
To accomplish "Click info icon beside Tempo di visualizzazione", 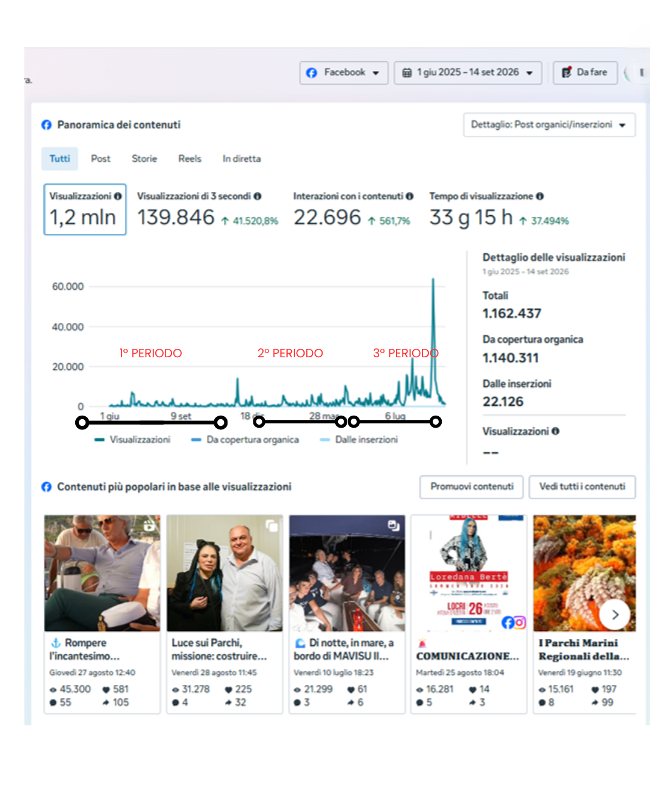I will pyautogui.click(x=540, y=196).
